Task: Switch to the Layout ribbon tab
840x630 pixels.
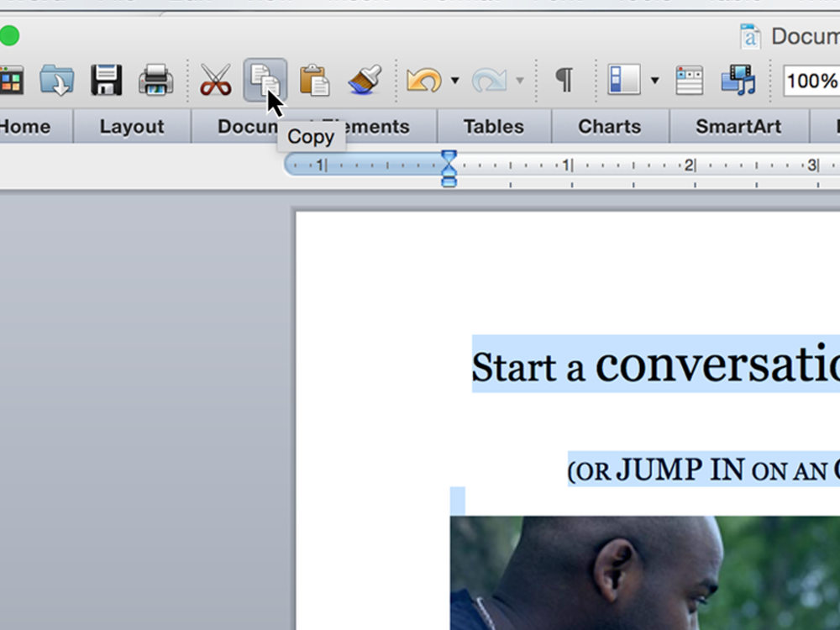Action: click(x=132, y=127)
